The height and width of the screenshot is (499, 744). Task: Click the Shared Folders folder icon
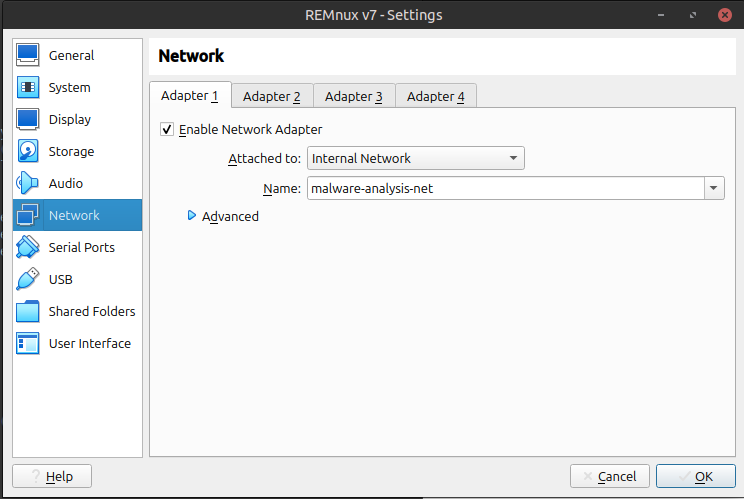pos(28,312)
